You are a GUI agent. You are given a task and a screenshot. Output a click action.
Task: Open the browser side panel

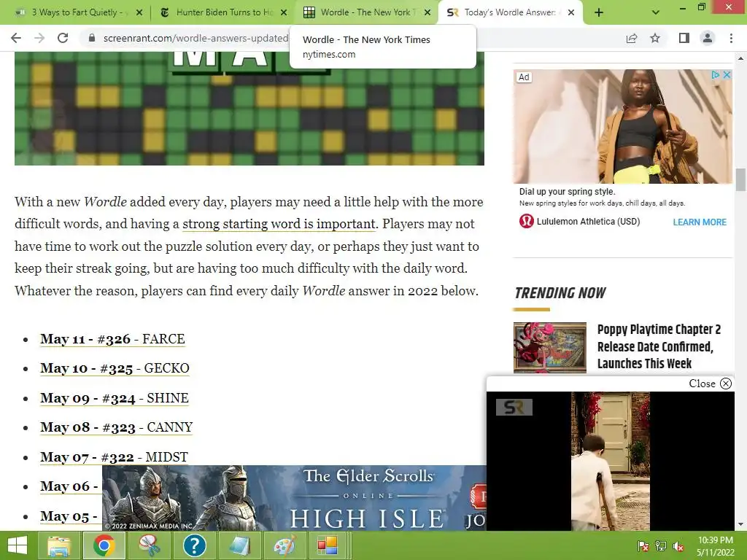[x=684, y=38]
